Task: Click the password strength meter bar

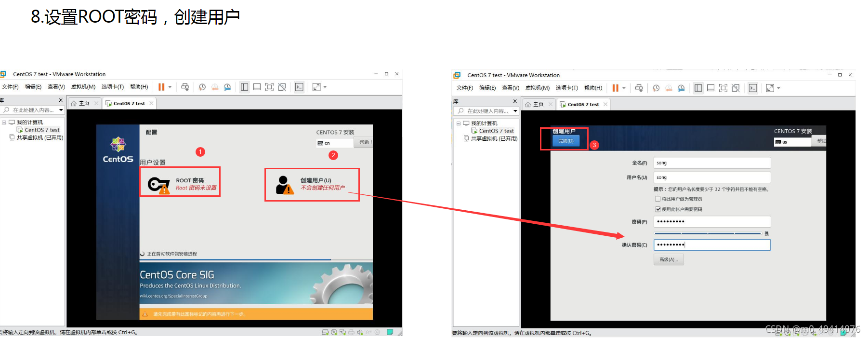Action: [x=708, y=233]
